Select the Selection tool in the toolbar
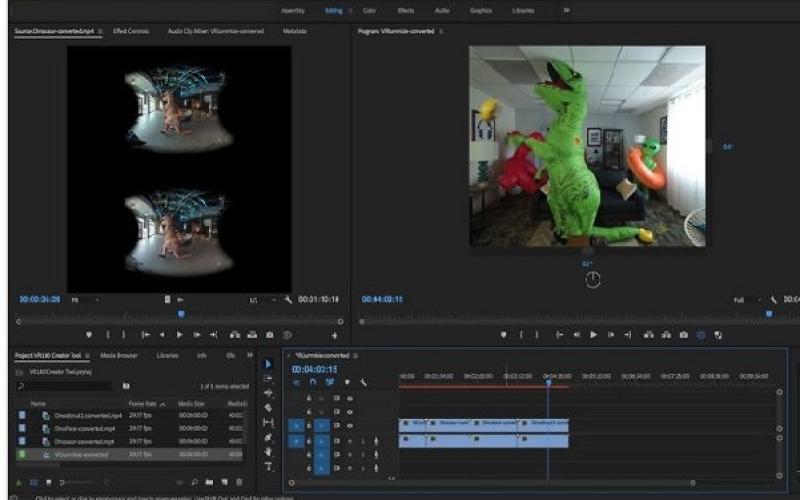Viewport: 800px width, 500px height. (268, 364)
